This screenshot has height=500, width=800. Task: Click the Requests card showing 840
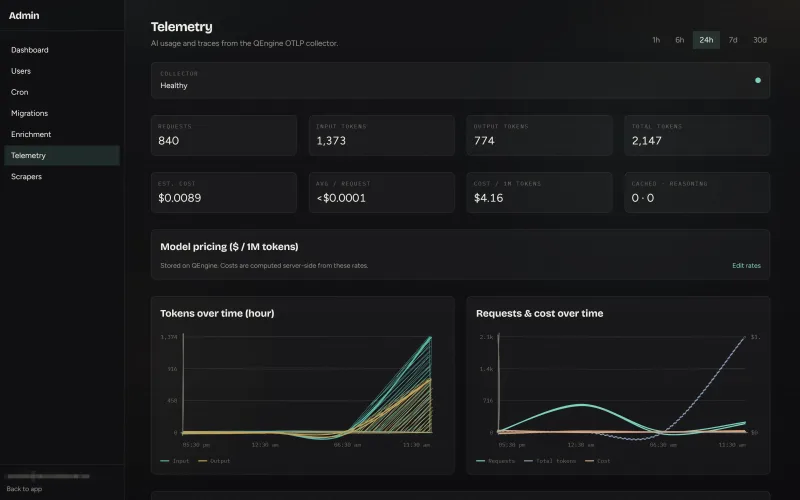[223, 135]
